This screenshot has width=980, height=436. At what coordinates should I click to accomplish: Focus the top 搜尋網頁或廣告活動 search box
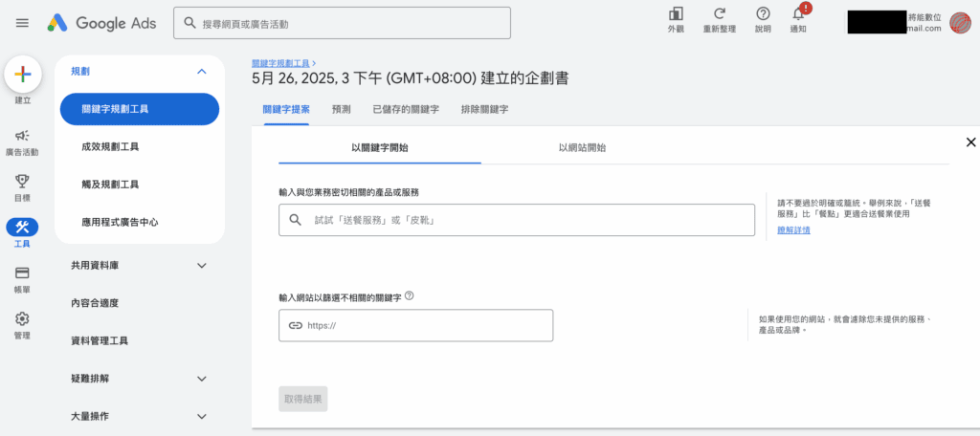click(x=342, y=23)
